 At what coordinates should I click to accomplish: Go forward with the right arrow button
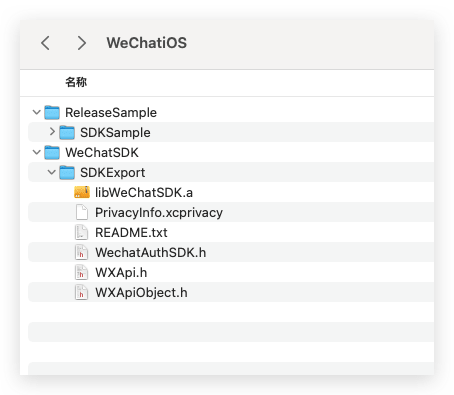coord(81,43)
